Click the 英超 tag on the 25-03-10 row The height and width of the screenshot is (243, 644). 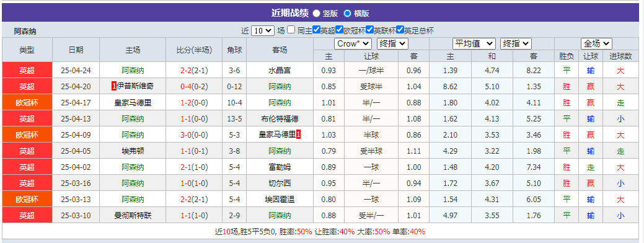tap(27, 216)
